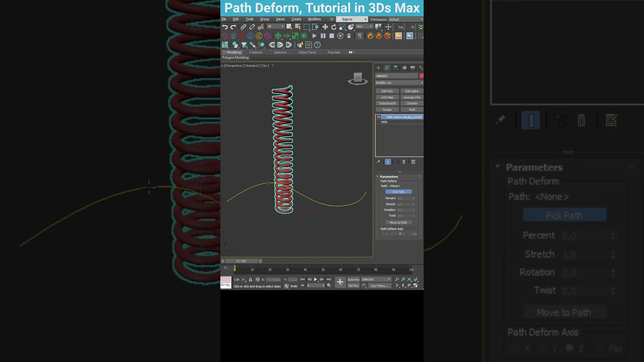Click the Pick Path button
The height and width of the screenshot is (362, 644).
(x=398, y=192)
